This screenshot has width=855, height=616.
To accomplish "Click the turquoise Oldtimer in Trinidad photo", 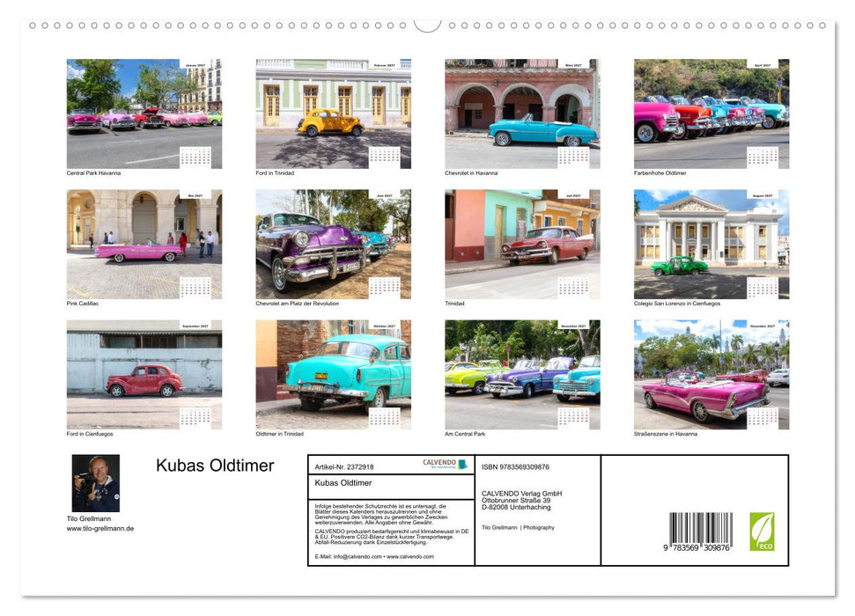I will point(333,375).
